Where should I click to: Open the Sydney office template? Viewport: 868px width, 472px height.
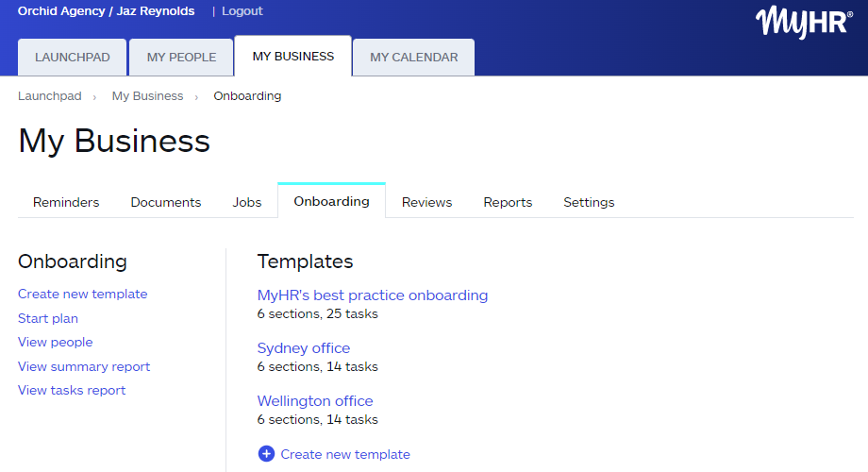click(304, 348)
